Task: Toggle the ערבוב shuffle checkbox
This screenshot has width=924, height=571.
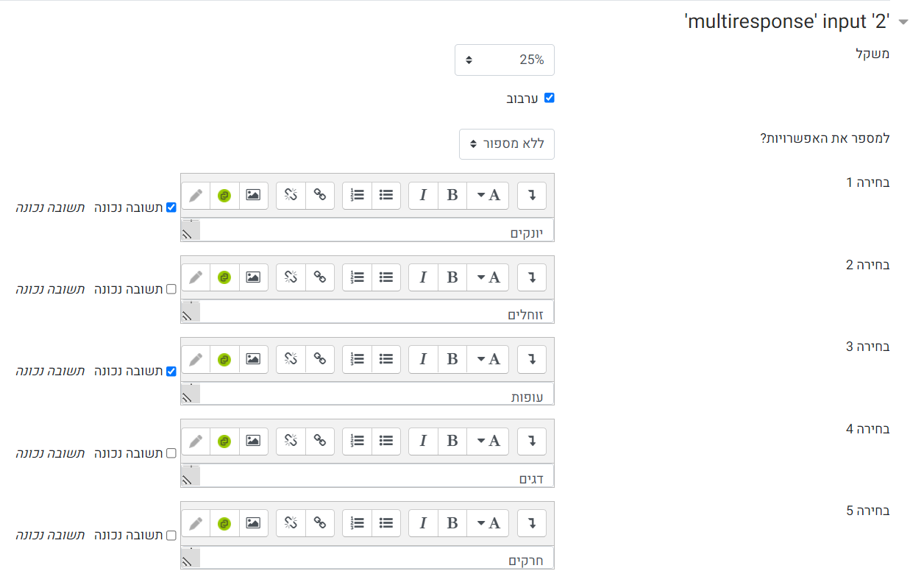Action: (549, 98)
